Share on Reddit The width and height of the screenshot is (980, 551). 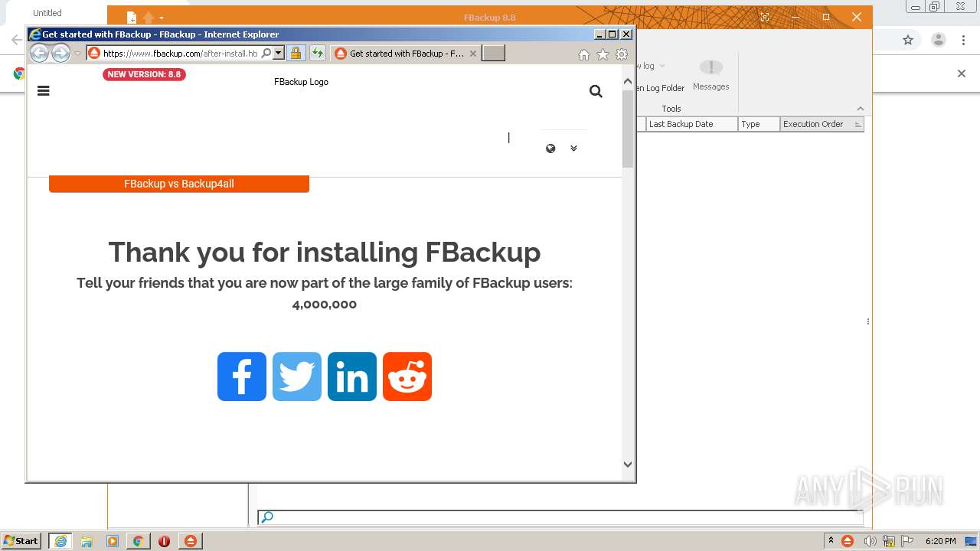coord(407,377)
